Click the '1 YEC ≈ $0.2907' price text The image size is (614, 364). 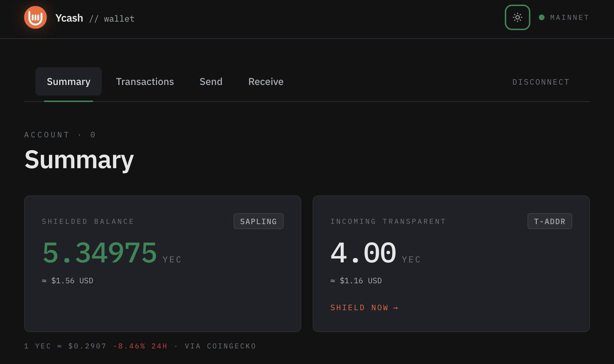pos(65,346)
